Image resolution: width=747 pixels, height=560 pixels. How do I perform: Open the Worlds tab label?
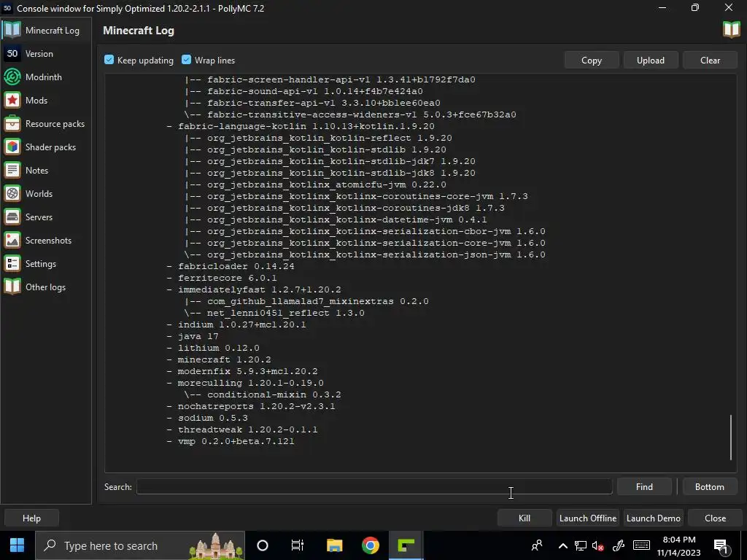click(39, 193)
